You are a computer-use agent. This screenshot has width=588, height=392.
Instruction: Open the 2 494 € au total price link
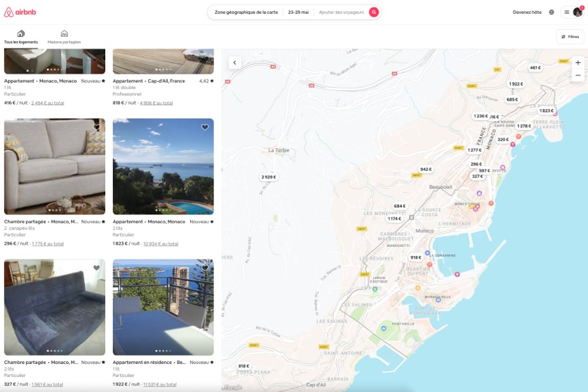46,103
